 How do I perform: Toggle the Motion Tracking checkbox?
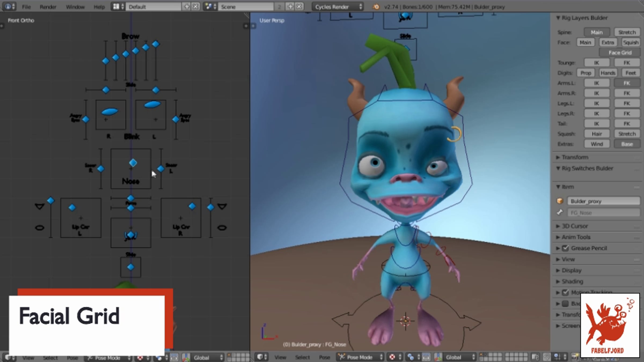click(x=565, y=292)
